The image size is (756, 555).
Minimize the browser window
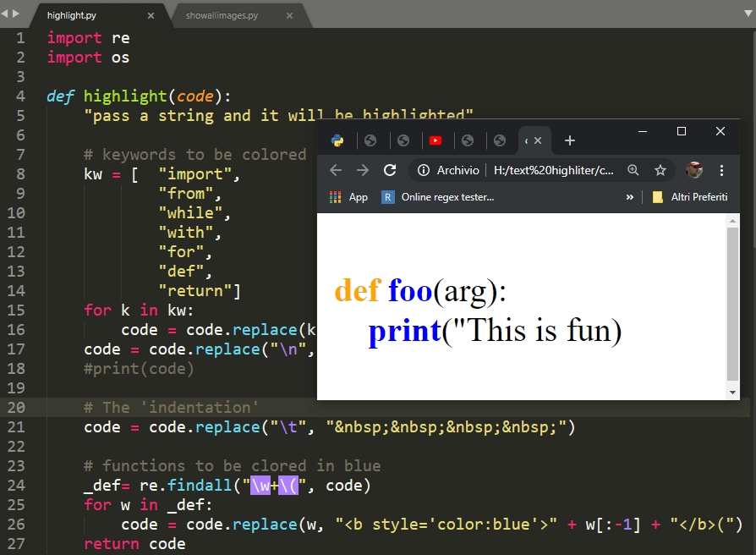[643, 131]
